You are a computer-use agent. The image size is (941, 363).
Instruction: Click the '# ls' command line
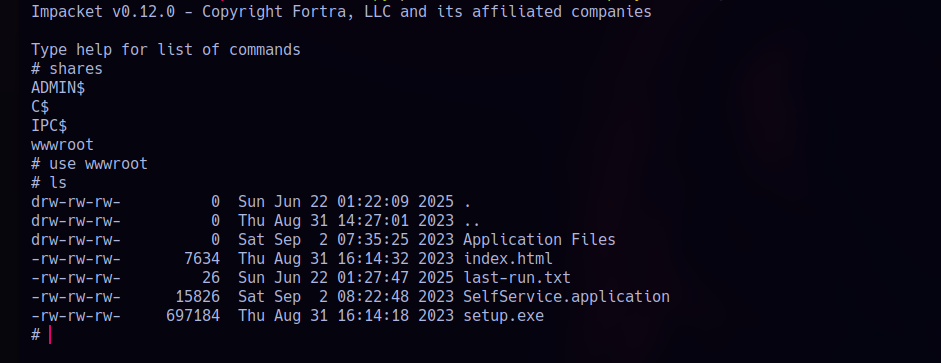49,182
